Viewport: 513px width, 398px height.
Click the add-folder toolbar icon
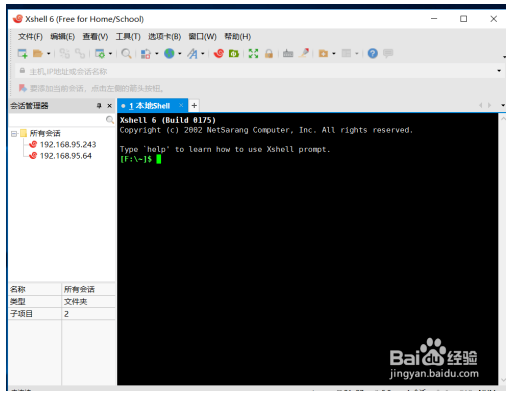[x=323, y=53]
